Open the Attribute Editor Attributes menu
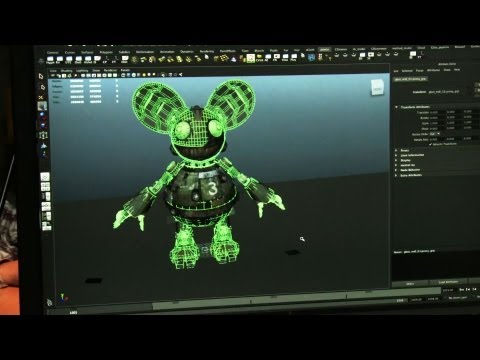 click(x=433, y=70)
